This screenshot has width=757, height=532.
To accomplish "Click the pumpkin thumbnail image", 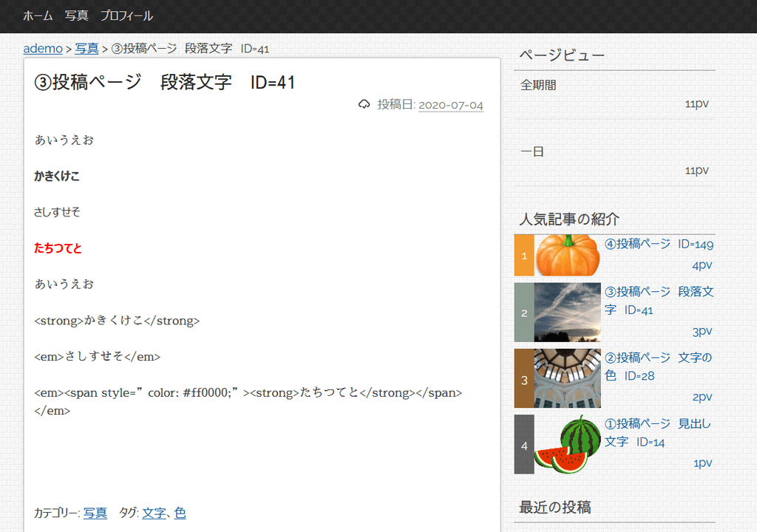I will coord(567,255).
